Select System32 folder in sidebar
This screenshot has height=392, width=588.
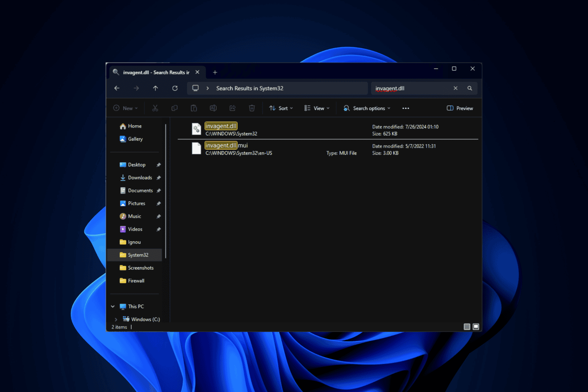(x=135, y=255)
